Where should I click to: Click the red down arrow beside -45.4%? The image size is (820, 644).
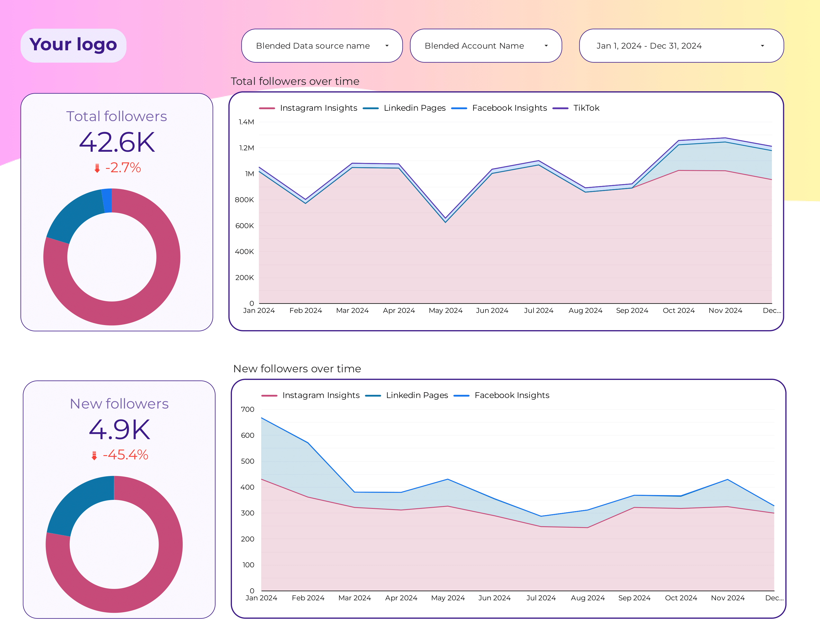[94, 455]
